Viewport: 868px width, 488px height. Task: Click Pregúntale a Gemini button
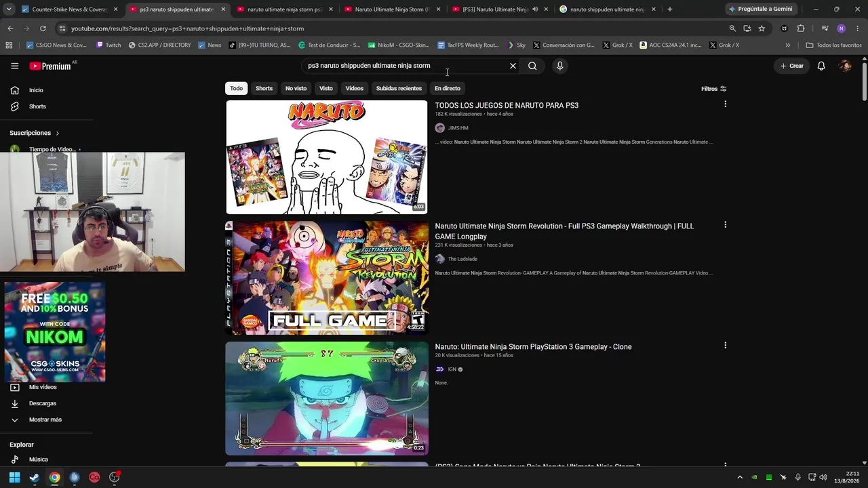pos(760,9)
